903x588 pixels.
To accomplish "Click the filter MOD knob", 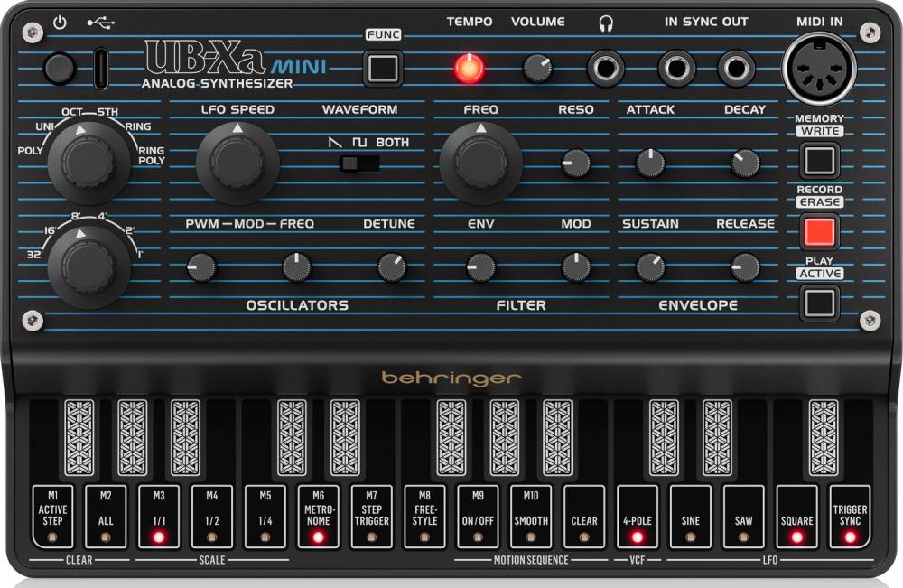I will point(576,267).
